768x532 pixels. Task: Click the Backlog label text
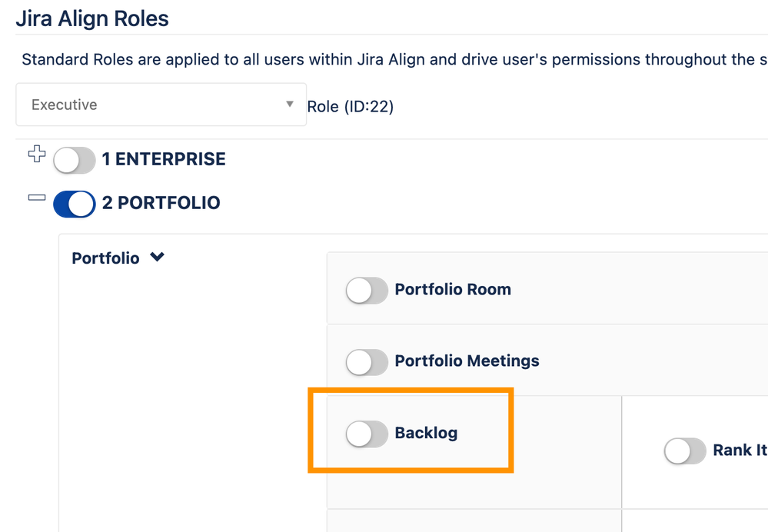(426, 434)
